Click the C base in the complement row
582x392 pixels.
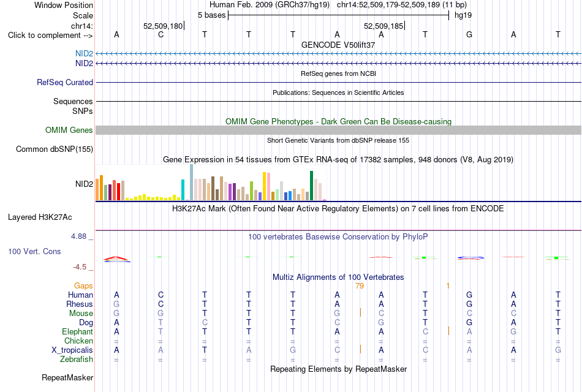pos(161,34)
